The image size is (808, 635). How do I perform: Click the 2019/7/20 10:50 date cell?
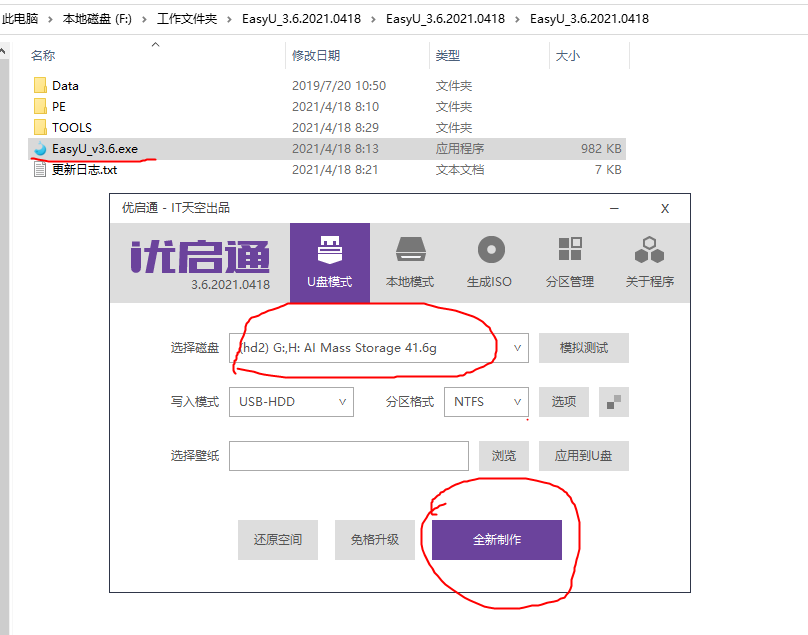339,86
